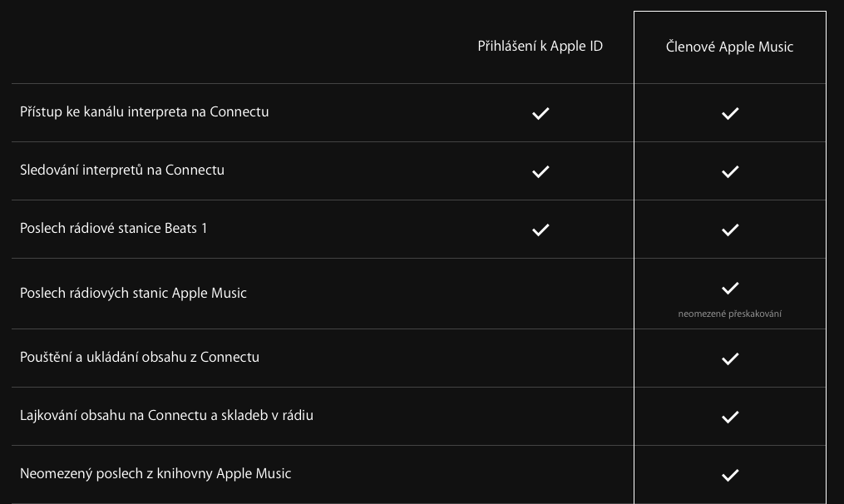Click the Lajkování obsahu na Connectu label
This screenshot has height=504, width=844.
(x=166, y=415)
